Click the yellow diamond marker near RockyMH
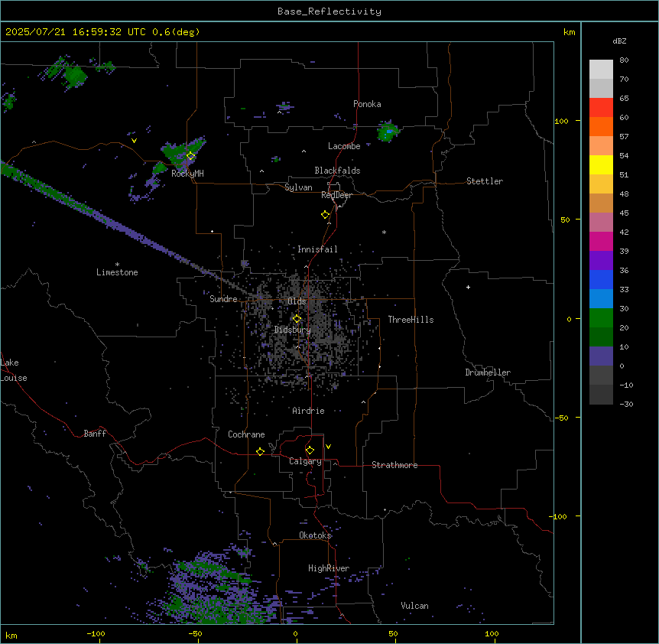The image size is (659, 644). coord(191,156)
